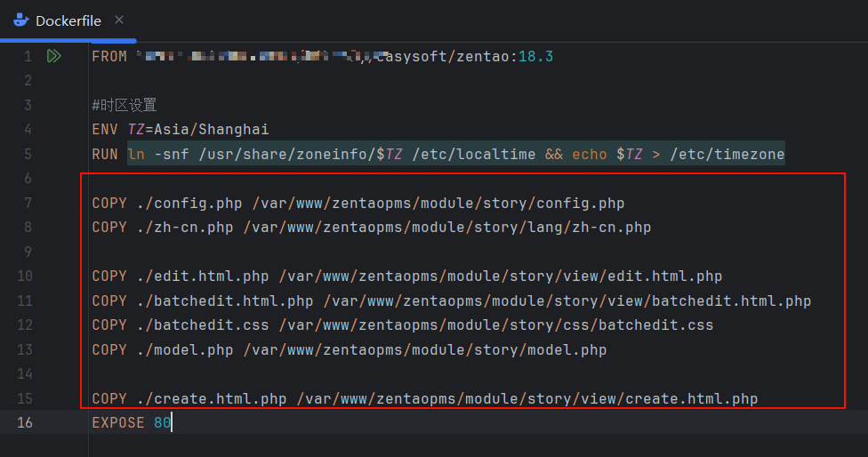Click destination path ending view/edit.html.php
The image size is (868, 457).
tap(501, 277)
